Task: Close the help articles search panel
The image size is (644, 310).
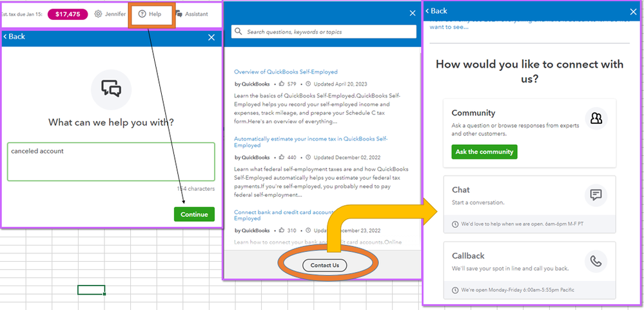Action: point(413,13)
